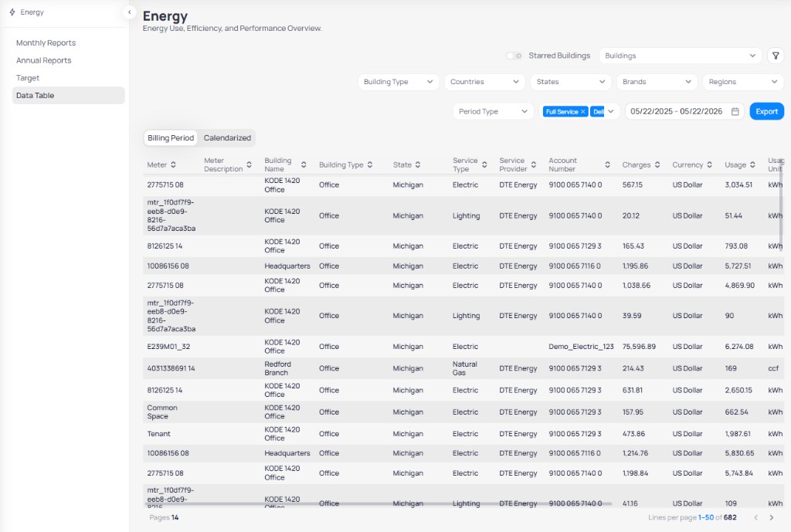Image resolution: width=791 pixels, height=532 pixels.
Task: Click the Export button
Action: [x=766, y=111]
